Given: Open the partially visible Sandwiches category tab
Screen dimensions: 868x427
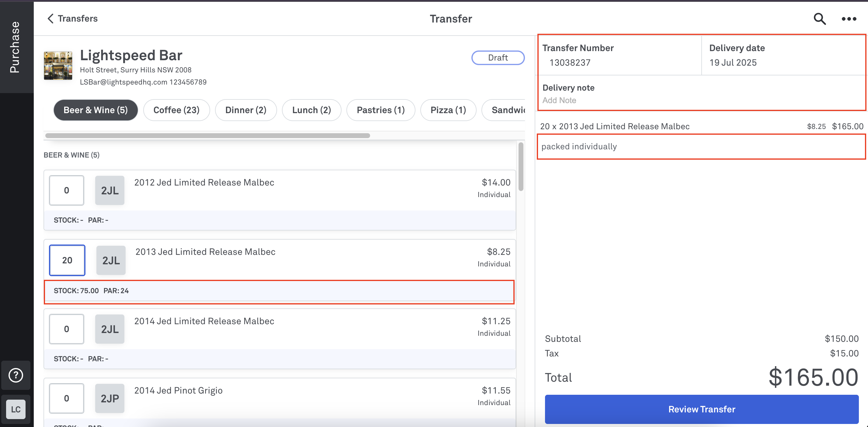Looking at the screenshot, I should (503, 110).
